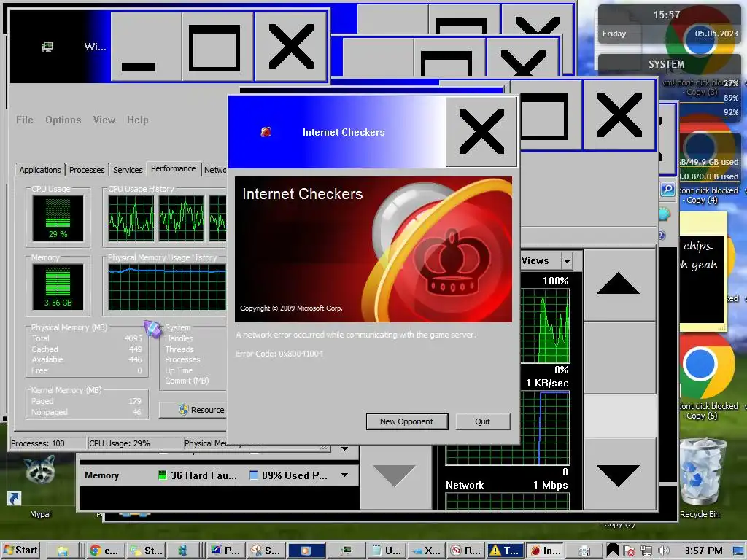Click the '89% Used P...' memory indicator
The image size is (747, 560).
pos(289,475)
